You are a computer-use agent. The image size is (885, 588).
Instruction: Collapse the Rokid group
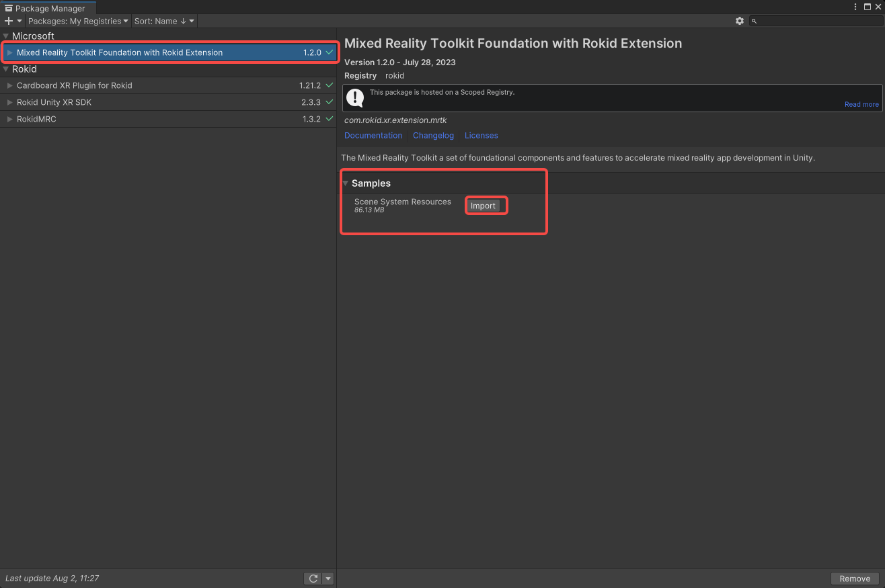pyautogui.click(x=6, y=69)
